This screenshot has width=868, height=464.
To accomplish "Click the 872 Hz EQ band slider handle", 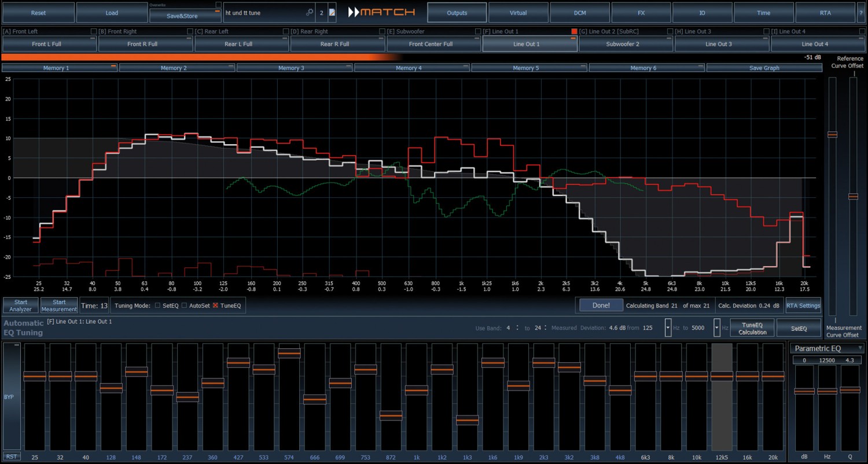I will pos(391,415).
